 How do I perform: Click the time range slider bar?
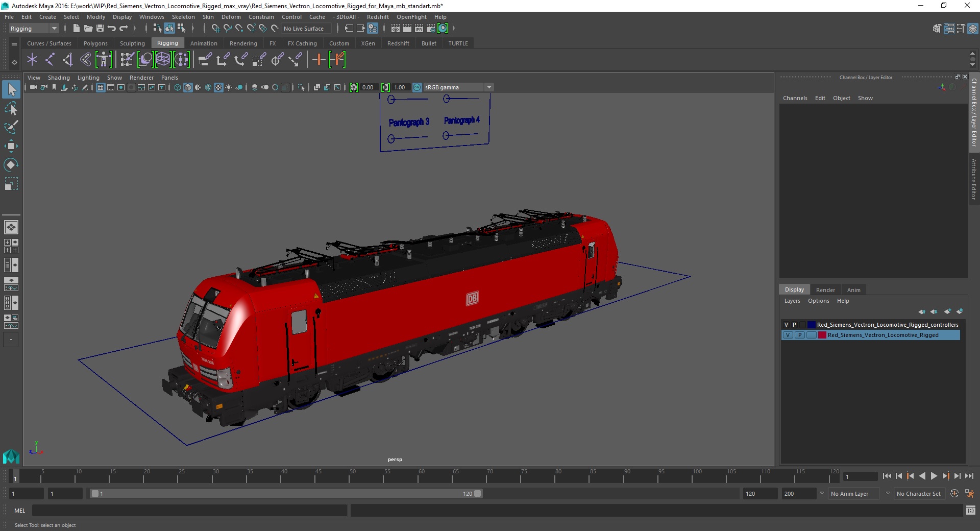click(x=286, y=494)
